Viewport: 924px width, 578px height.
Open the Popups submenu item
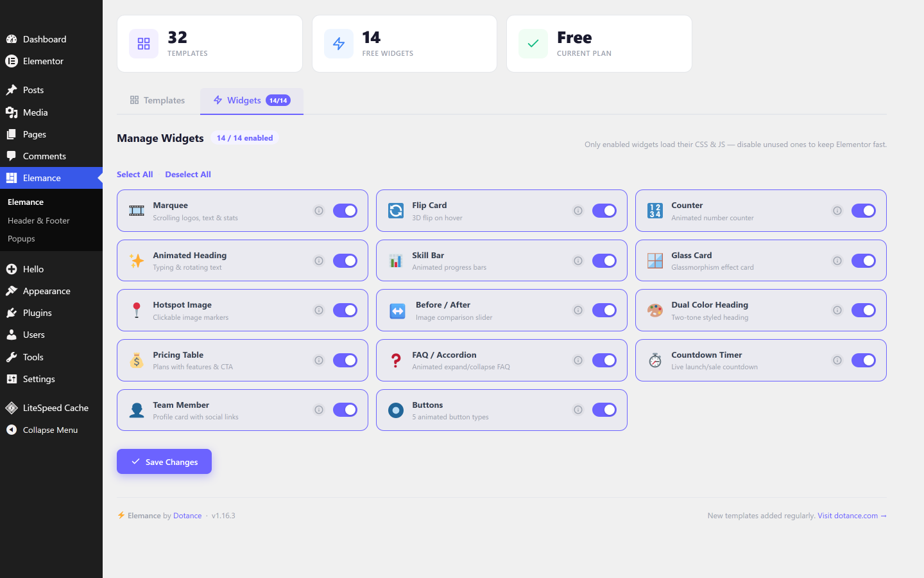click(51, 238)
